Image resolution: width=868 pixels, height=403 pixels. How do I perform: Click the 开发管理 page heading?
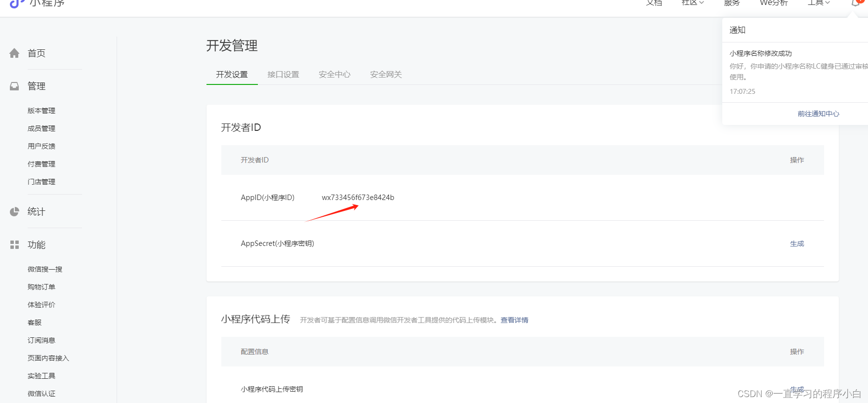click(x=232, y=46)
